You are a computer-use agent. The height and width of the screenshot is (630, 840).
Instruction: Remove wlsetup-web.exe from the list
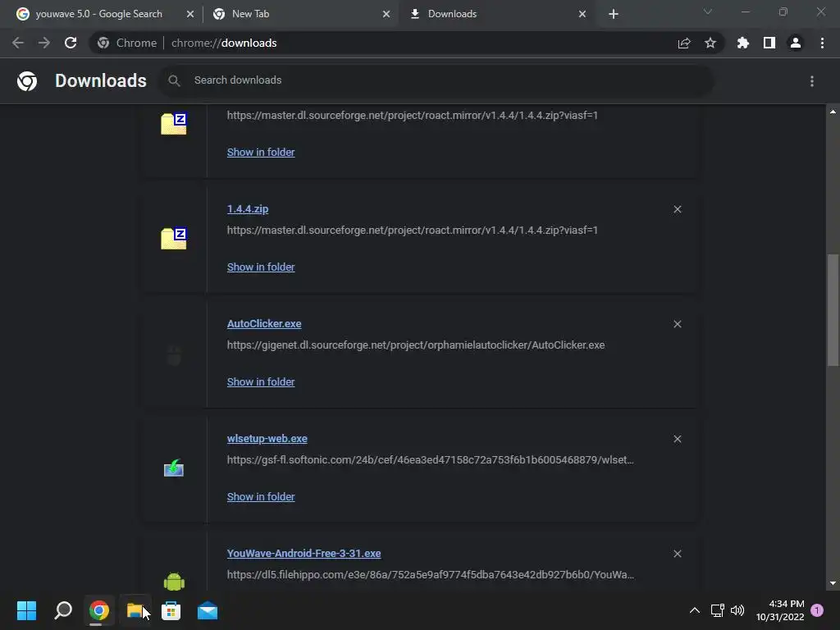678,439
